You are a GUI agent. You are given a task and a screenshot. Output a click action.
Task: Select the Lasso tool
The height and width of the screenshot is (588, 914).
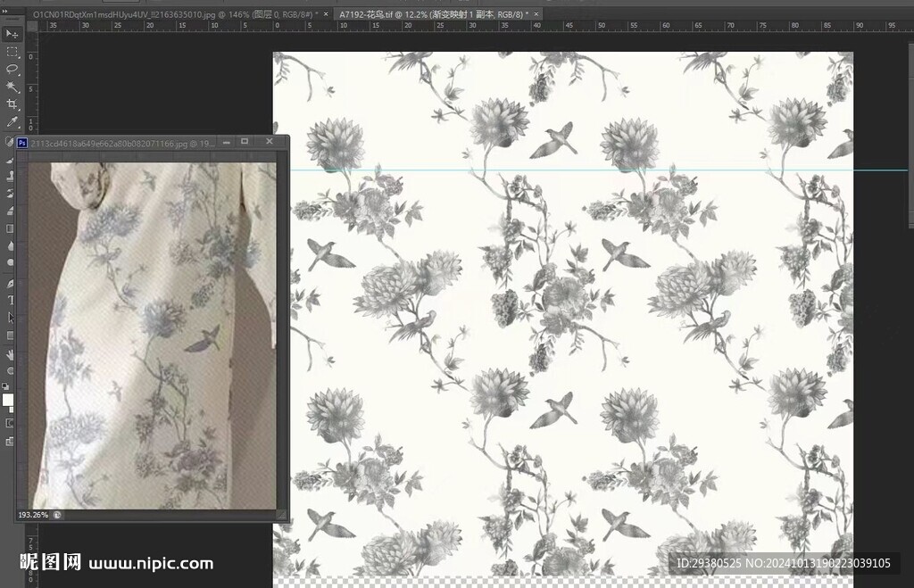click(x=12, y=70)
